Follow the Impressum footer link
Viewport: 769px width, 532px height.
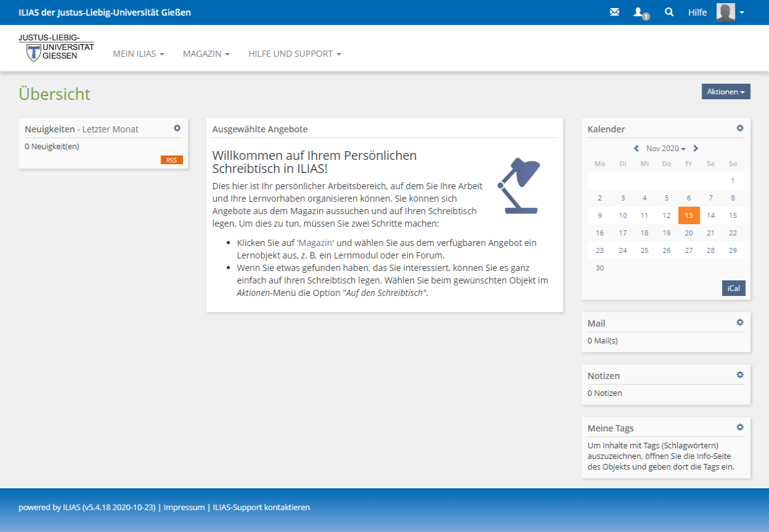click(x=184, y=508)
